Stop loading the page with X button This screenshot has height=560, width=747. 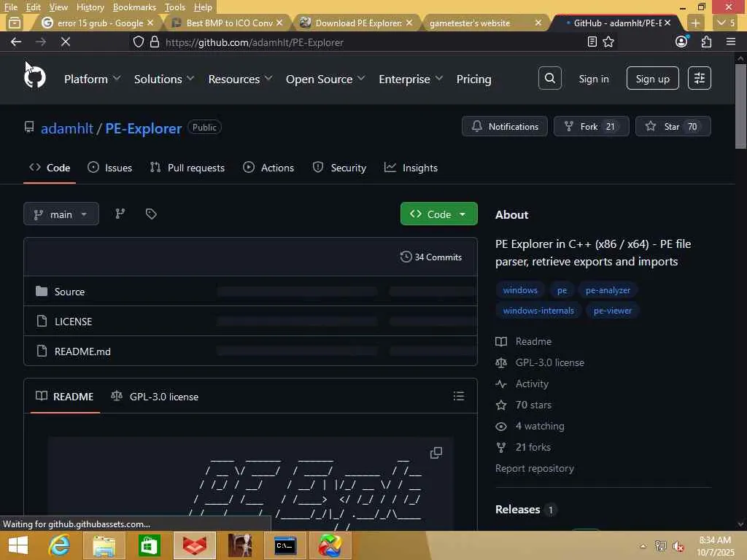pos(66,42)
